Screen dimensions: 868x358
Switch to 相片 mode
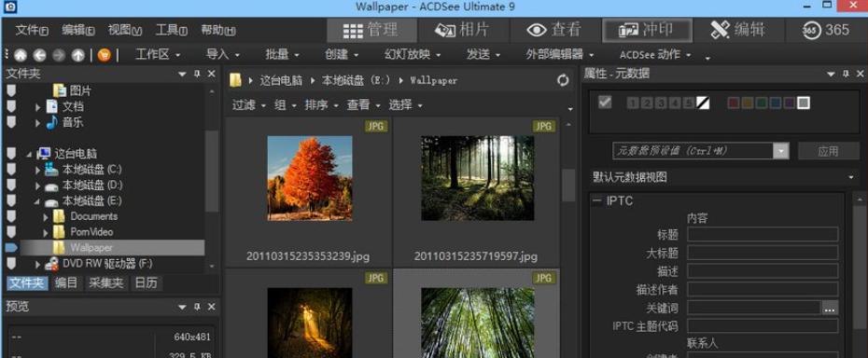(x=462, y=30)
